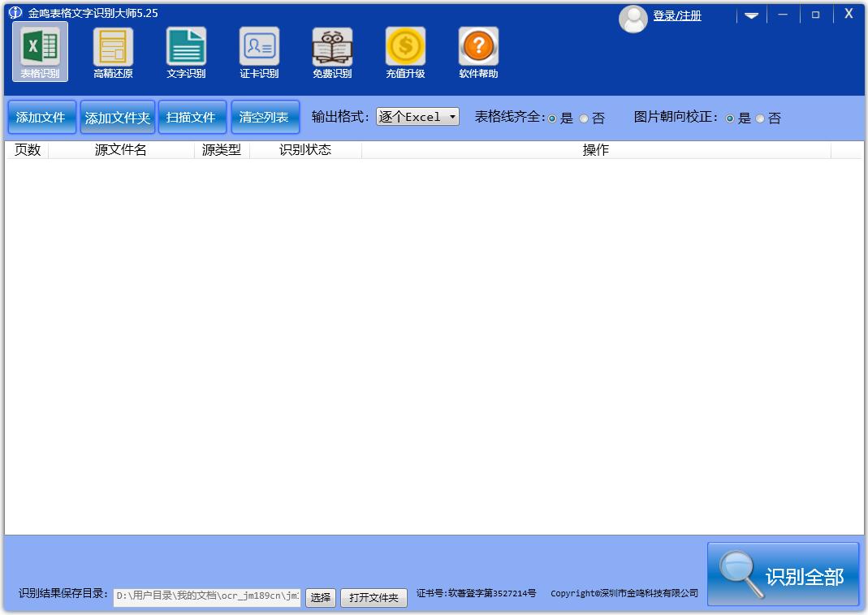This screenshot has width=868, height=615.
Task: Click the Copyright 深圳市金鸣科技有限公司 text
Action: pyautogui.click(x=624, y=593)
